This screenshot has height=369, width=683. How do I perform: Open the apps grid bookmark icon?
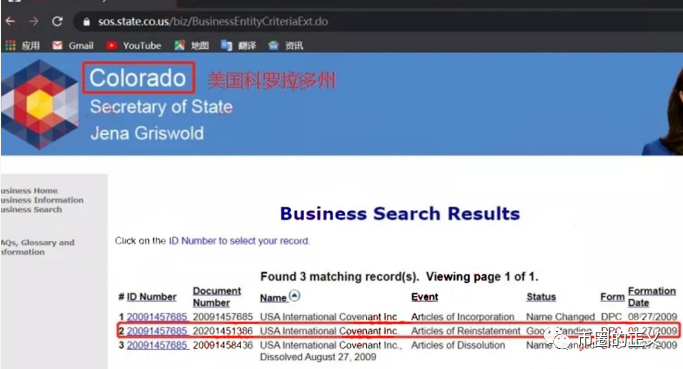click(10, 45)
